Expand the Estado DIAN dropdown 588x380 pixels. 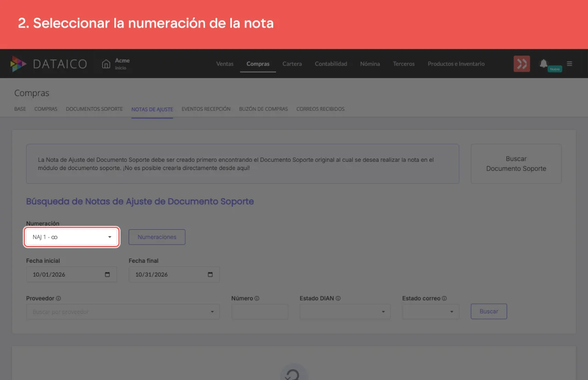click(345, 312)
